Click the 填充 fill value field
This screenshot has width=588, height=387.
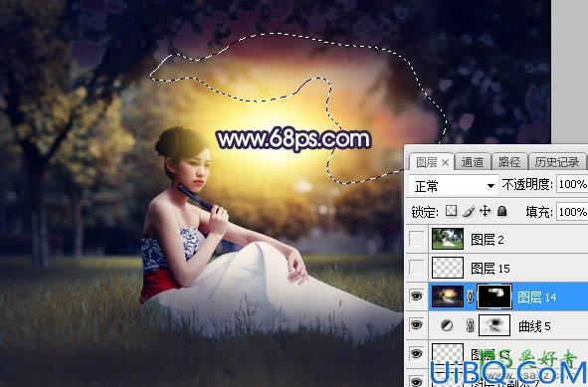(572, 212)
